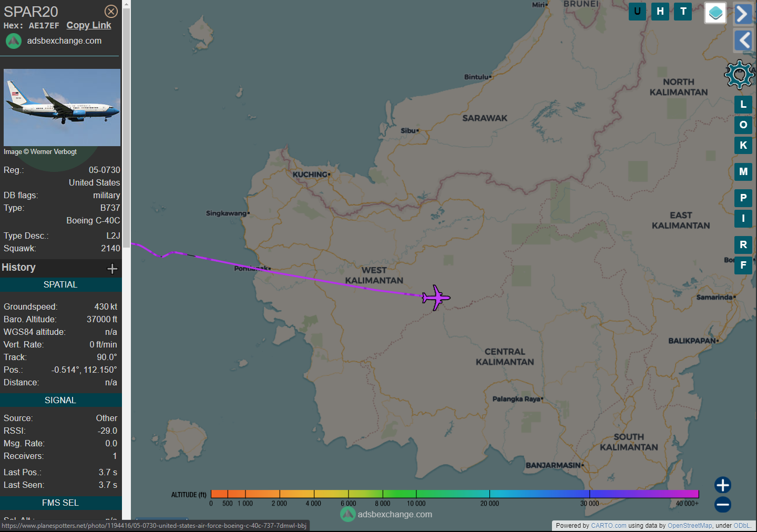
Task: Open the ODbL license link
Action: tap(742, 526)
